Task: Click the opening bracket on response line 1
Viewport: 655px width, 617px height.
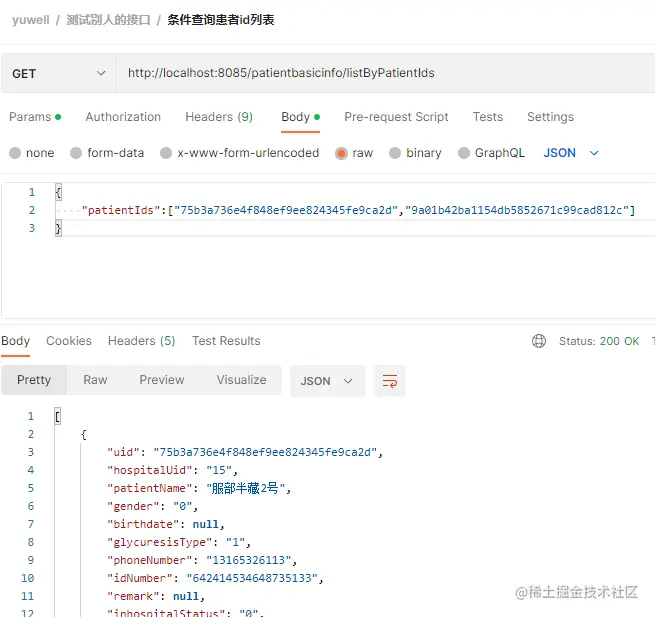Action: pos(57,416)
